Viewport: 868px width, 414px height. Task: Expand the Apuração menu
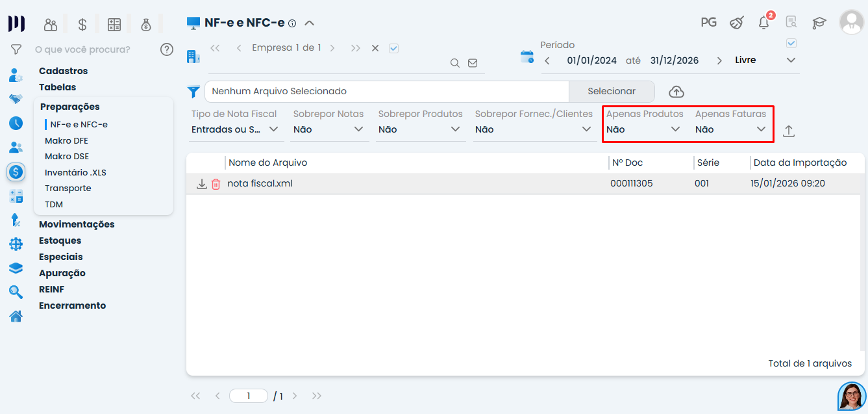[62, 273]
